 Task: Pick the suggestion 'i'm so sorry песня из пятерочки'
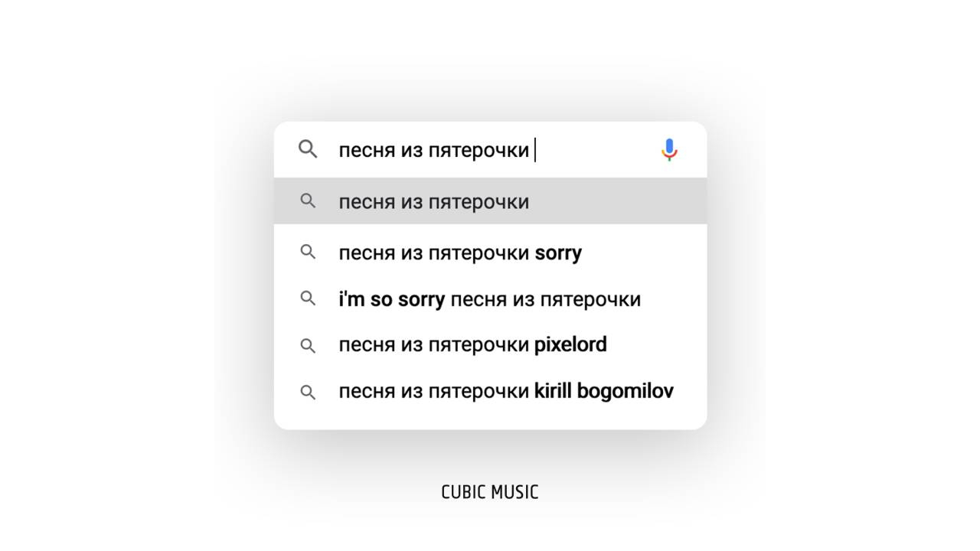tap(489, 299)
